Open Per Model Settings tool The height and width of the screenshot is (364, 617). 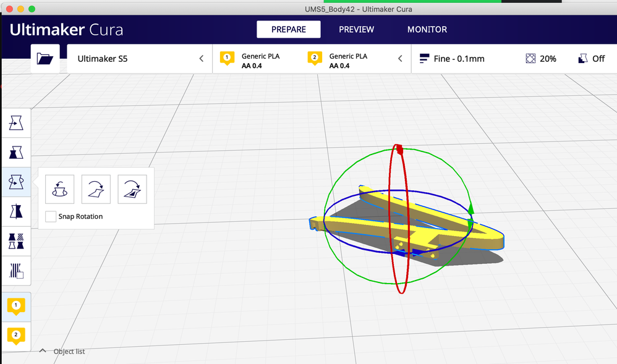coord(16,241)
